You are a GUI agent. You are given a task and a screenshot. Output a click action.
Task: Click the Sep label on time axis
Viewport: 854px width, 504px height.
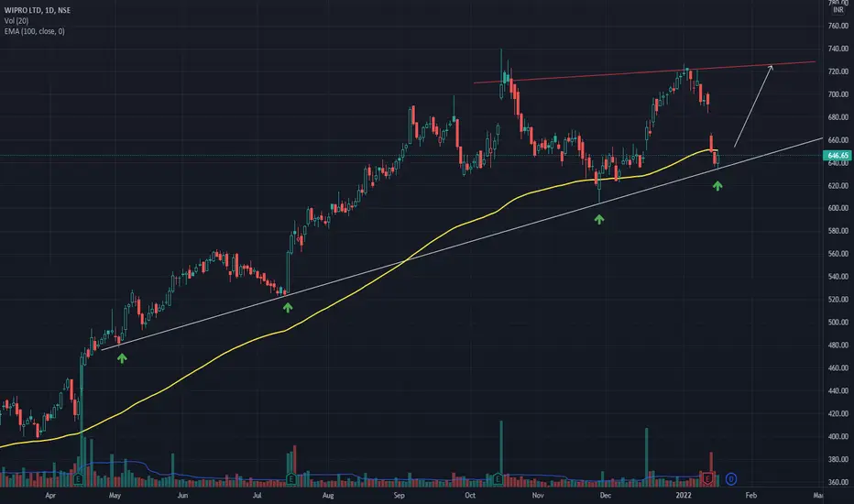(x=400, y=495)
